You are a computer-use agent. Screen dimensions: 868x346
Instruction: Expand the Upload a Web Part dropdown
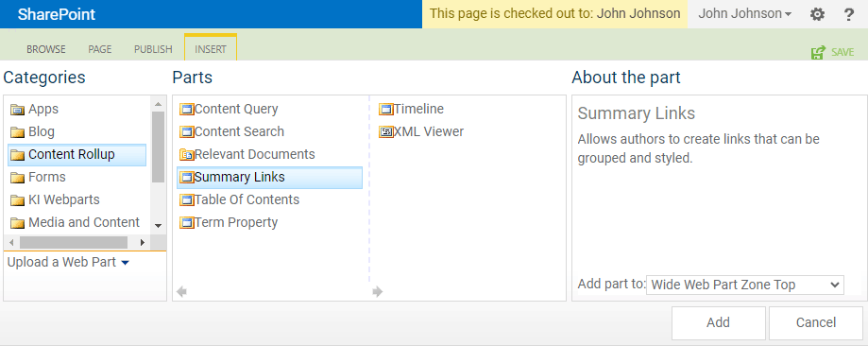(68, 262)
